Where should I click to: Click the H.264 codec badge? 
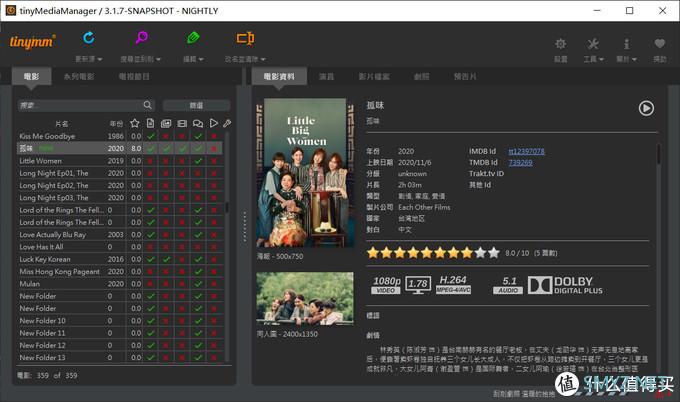[x=453, y=285]
